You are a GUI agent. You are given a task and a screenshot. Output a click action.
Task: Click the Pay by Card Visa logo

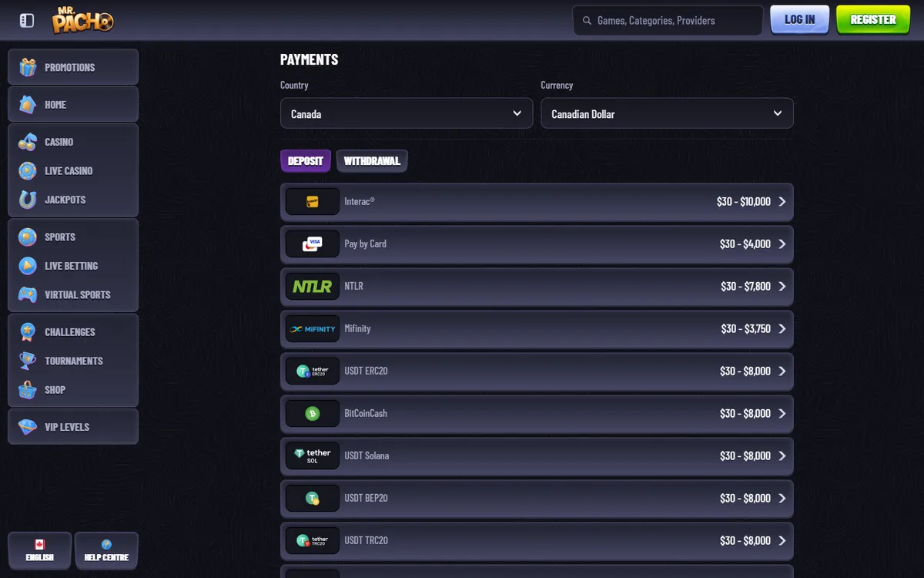click(313, 244)
